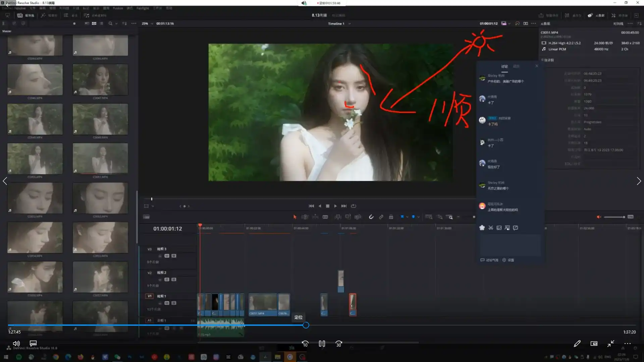
Task: Close the discussion panel with the X
Action: (536, 66)
